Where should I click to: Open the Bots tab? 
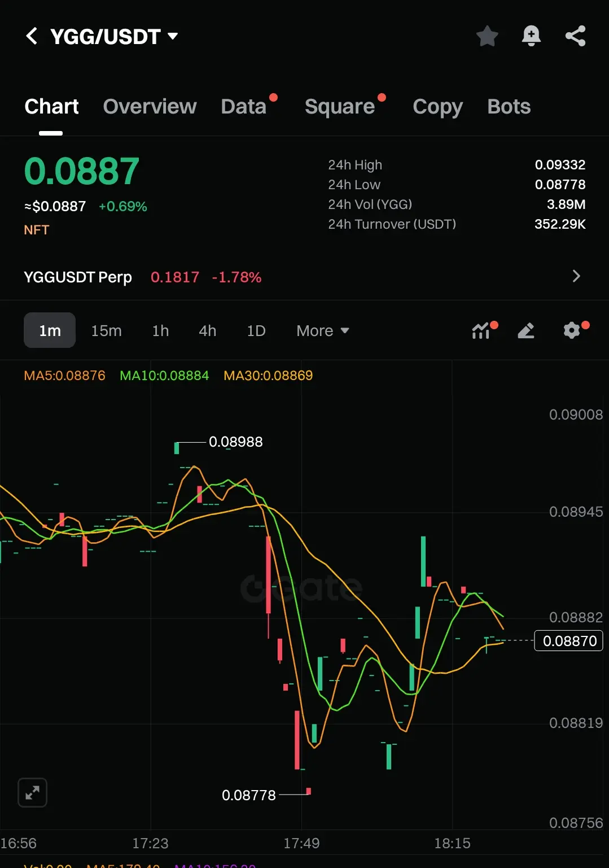pos(509,106)
